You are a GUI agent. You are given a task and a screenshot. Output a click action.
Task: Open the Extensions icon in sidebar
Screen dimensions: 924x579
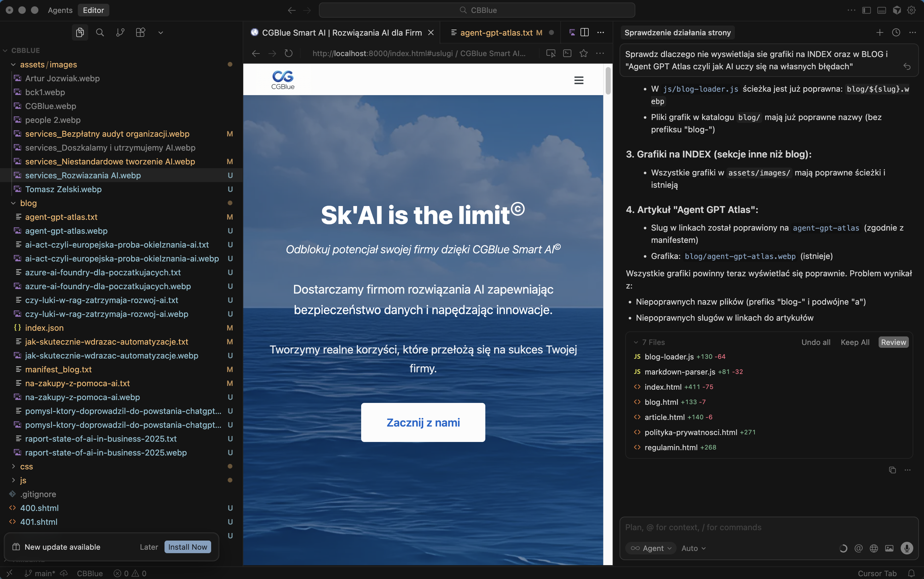(141, 32)
